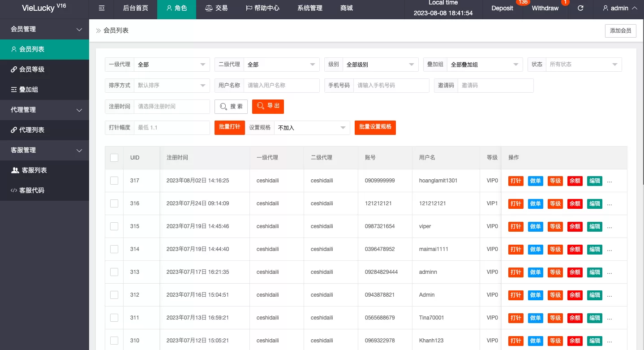Image resolution: width=644 pixels, height=350 pixels.
Task: Open 系统管理 in top navigation
Action: 309,8
